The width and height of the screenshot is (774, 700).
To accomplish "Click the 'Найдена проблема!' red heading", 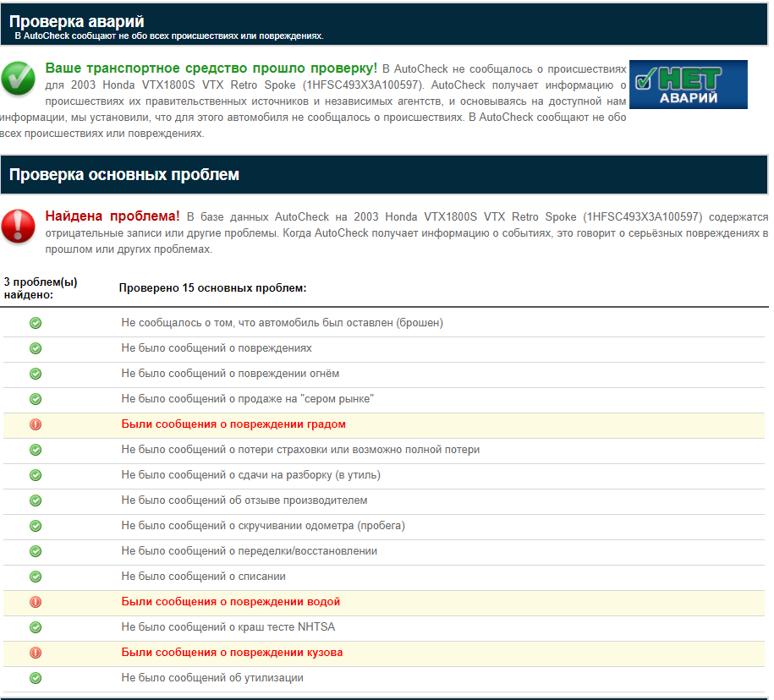I will pos(112,216).
